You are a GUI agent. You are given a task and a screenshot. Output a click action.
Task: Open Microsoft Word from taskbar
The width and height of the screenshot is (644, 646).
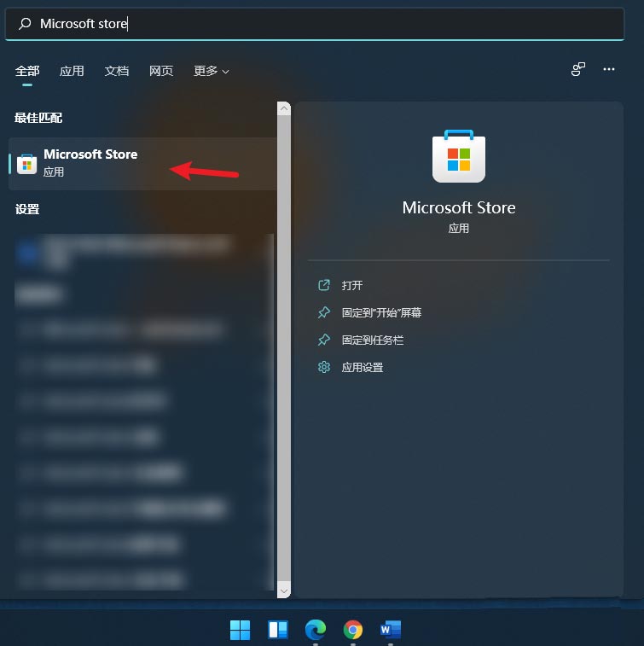391,630
